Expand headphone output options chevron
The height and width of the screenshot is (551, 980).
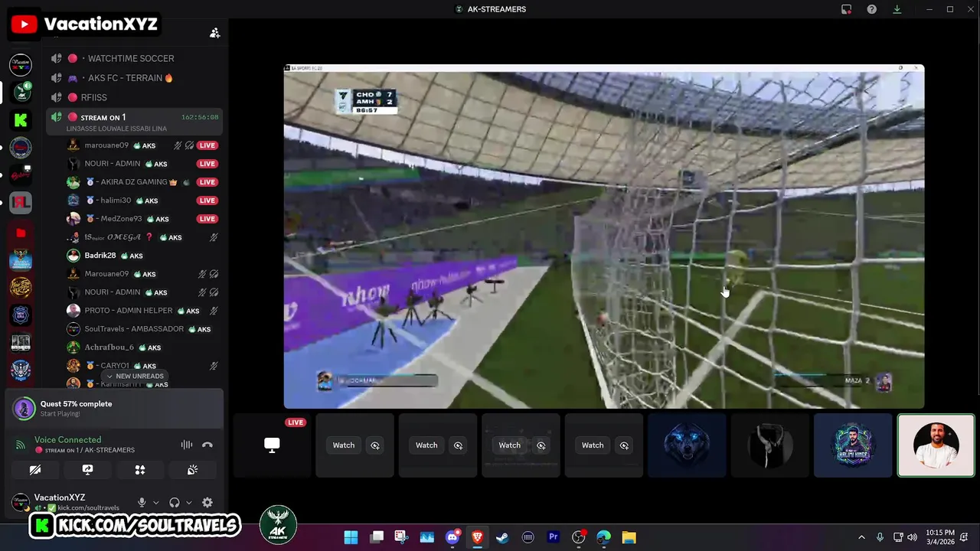coord(189,504)
